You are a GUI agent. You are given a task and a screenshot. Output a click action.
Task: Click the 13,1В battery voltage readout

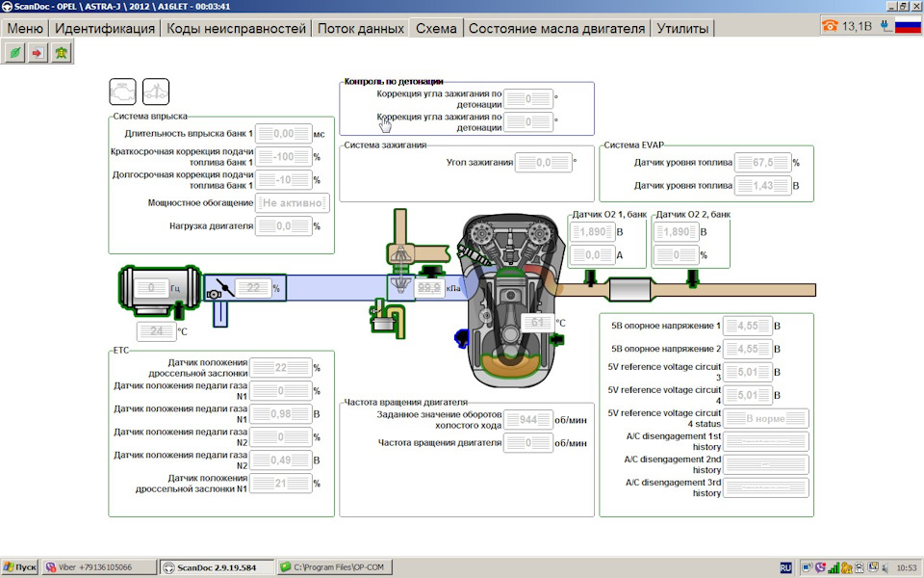pyautogui.click(x=857, y=26)
